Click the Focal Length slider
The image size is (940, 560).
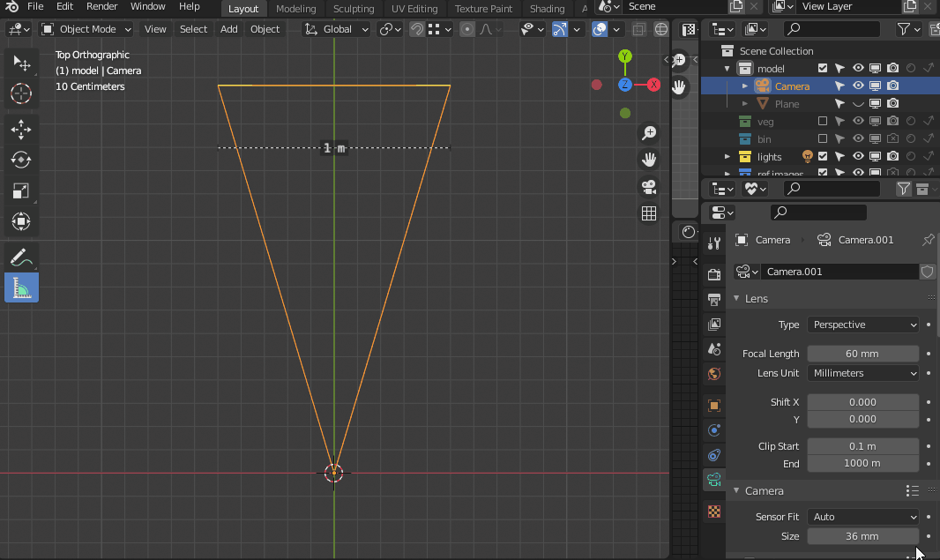[862, 354]
